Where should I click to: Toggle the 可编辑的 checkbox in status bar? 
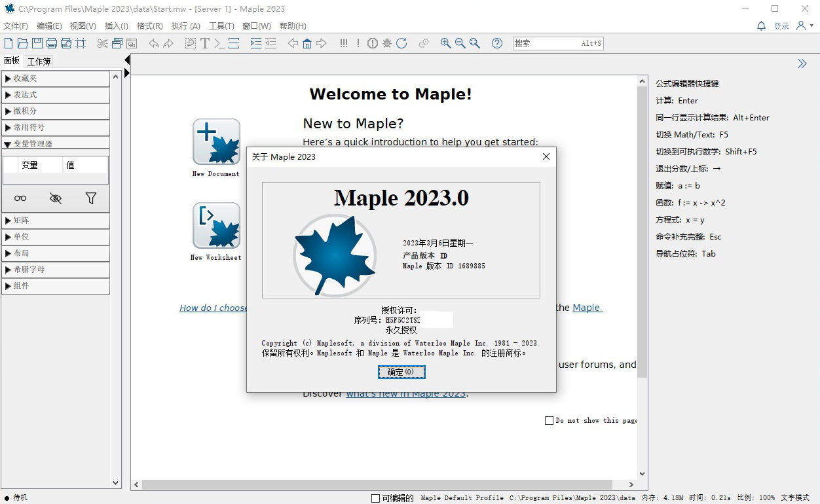point(376,498)
